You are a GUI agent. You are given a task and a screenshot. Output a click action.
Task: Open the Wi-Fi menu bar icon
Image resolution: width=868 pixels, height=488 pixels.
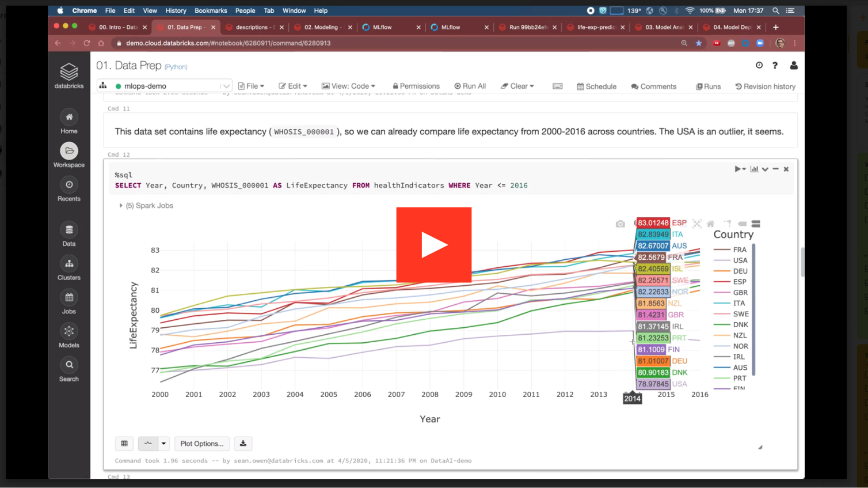(x=690, y=10)
